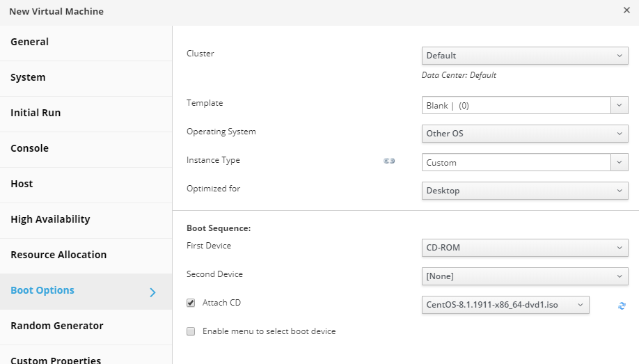Open the Optimized for dropdown
The image size is (639, 364).
[x=525, y=191]
